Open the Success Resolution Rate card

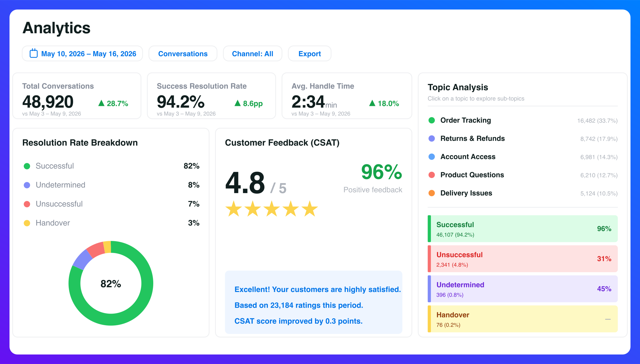pos(211,96)
